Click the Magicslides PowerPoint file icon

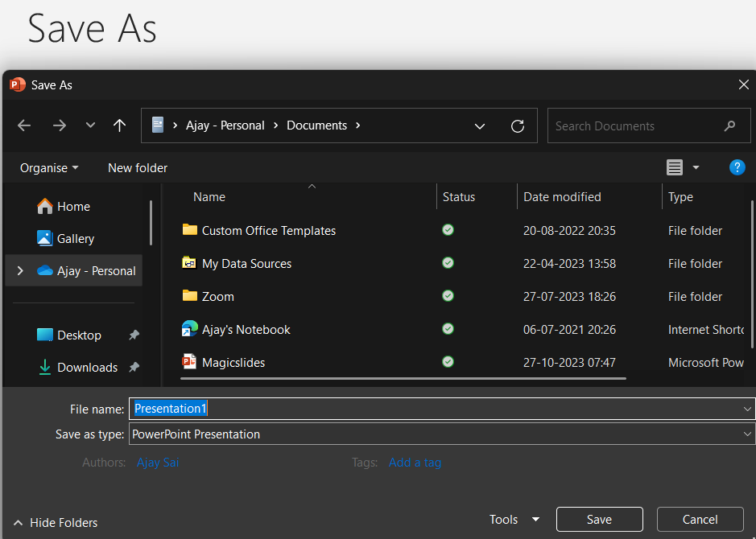189,362
